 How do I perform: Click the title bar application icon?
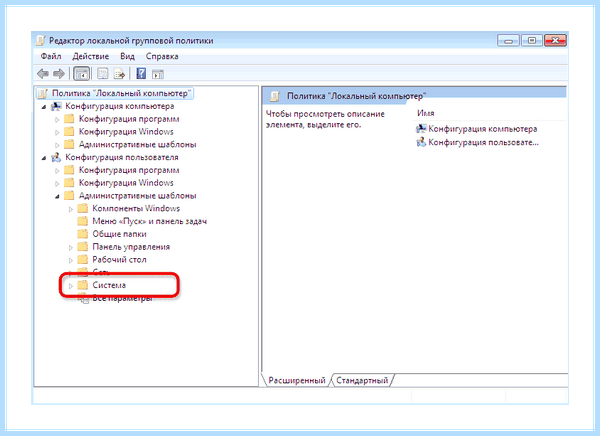pos(40,41)
